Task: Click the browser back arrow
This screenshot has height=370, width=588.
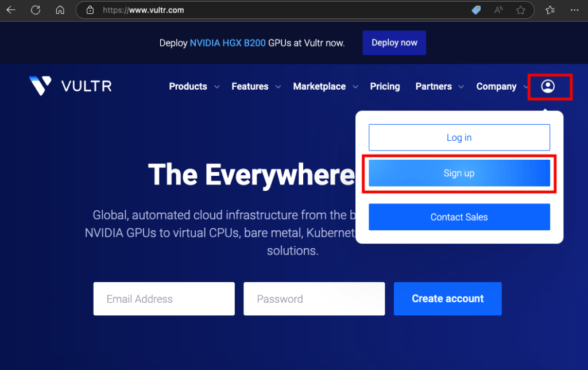Action: point(11,10)
